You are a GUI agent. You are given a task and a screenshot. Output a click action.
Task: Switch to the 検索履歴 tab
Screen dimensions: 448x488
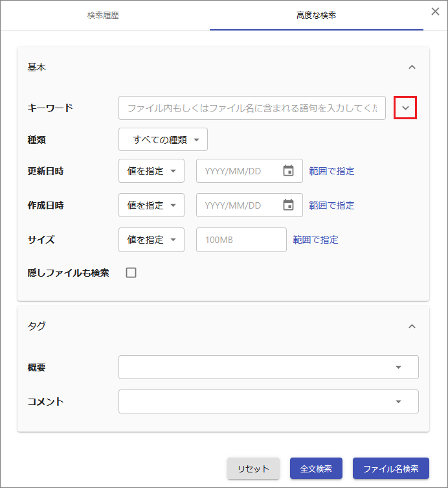point(104,15)
